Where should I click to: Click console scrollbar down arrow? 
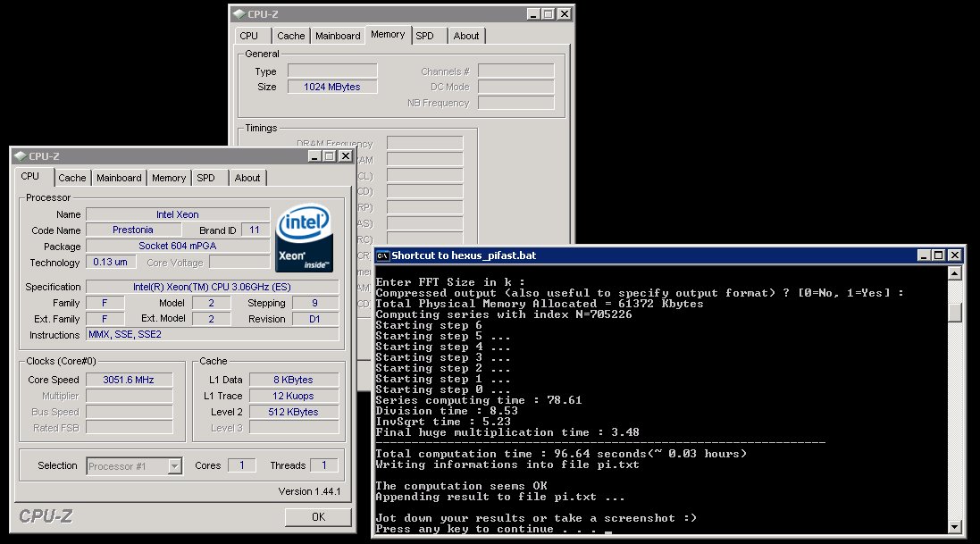point(954,527)
